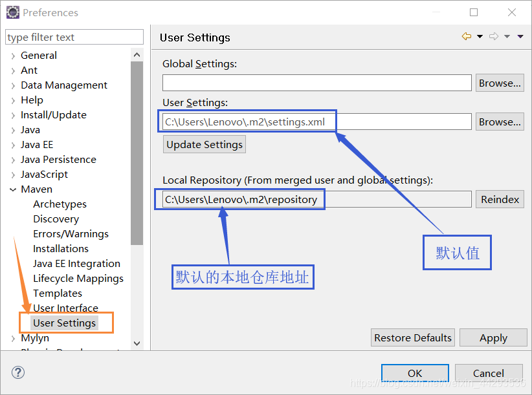The width and height of the screenshot is (532, 395).
Task: Click the tree scrollbar up arrow
Action: coord(137,55)
